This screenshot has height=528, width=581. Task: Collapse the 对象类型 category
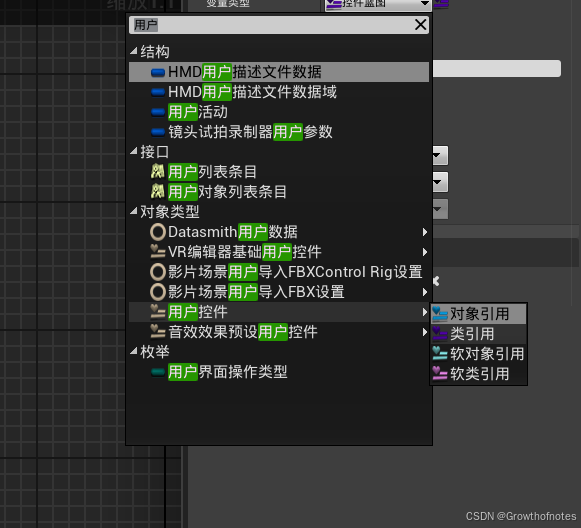[134, 211]
